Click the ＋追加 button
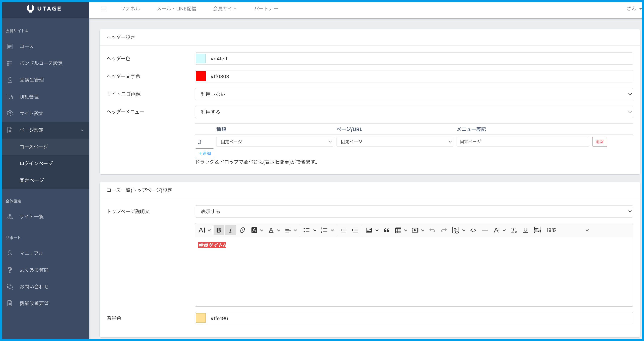 click(204, 153)
